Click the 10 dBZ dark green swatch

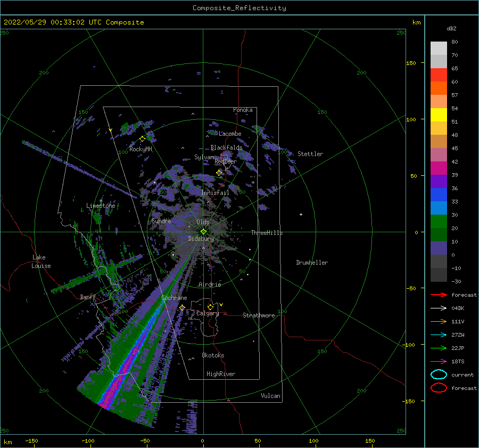[439, 234]
